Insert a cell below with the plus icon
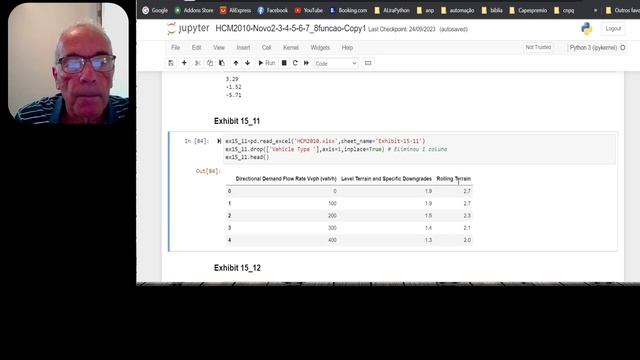Viewport: 640px width, 360px height. click(x=184, y=63)
